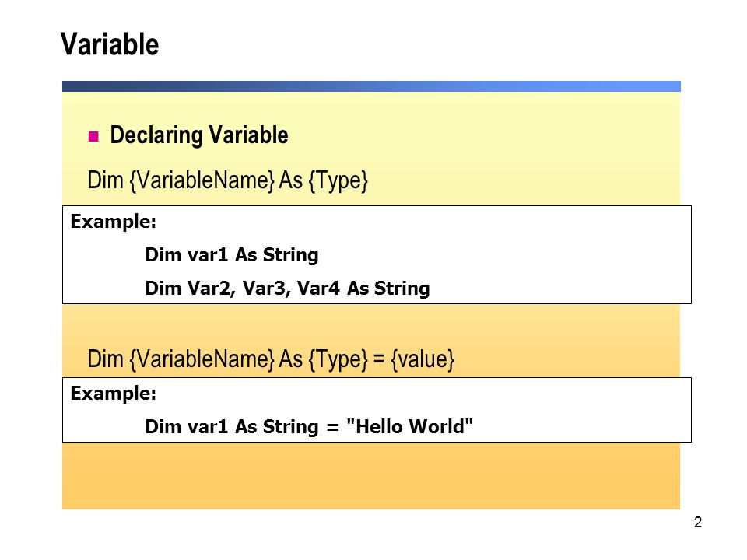Click the {Type} placeholder in first syntax line
This screenshot has width=747, height=560.
click(338, 181)
